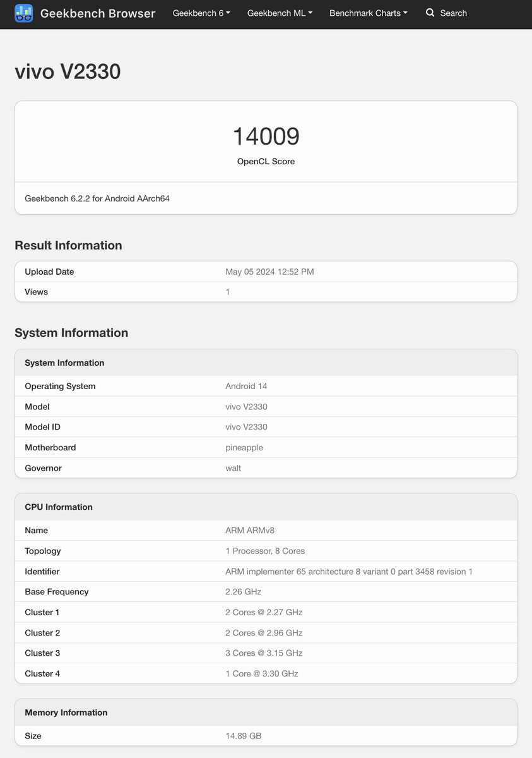Click the Views row label
The width and height of the screenshot is (532, 758).
point(36,292)
